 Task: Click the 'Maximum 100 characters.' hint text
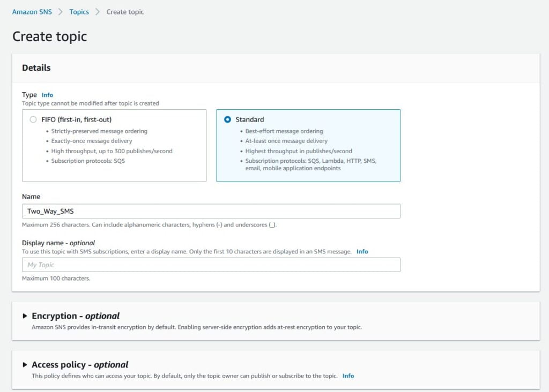[56, 278]
